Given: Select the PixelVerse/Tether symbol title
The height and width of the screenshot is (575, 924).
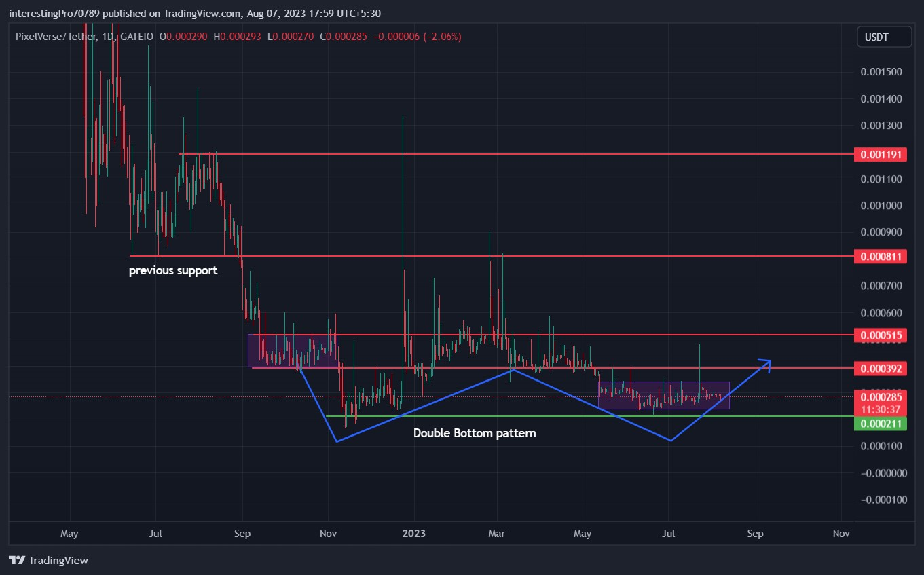Looking at the screenshot, I should [x=56, y=37].
